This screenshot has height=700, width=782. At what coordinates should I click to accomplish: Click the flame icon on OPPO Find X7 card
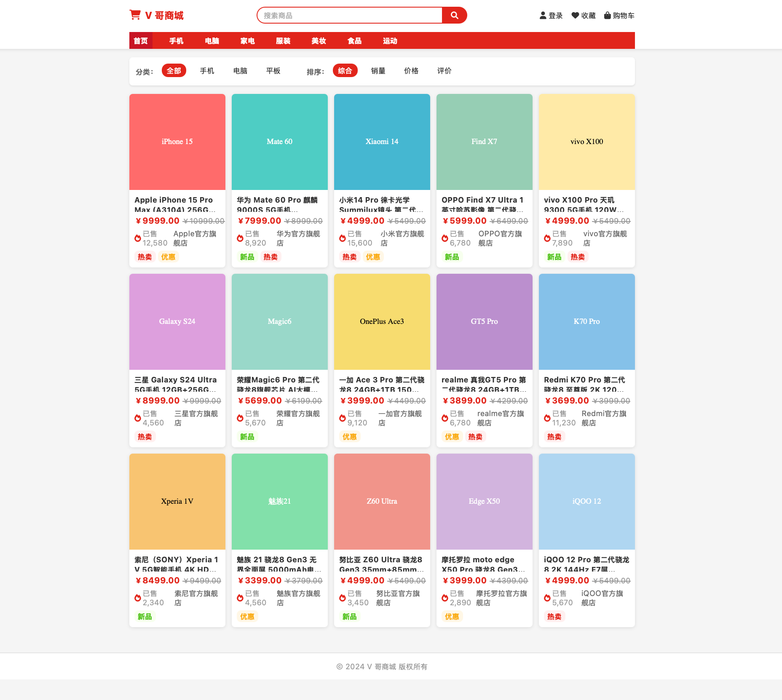[445, 238]
